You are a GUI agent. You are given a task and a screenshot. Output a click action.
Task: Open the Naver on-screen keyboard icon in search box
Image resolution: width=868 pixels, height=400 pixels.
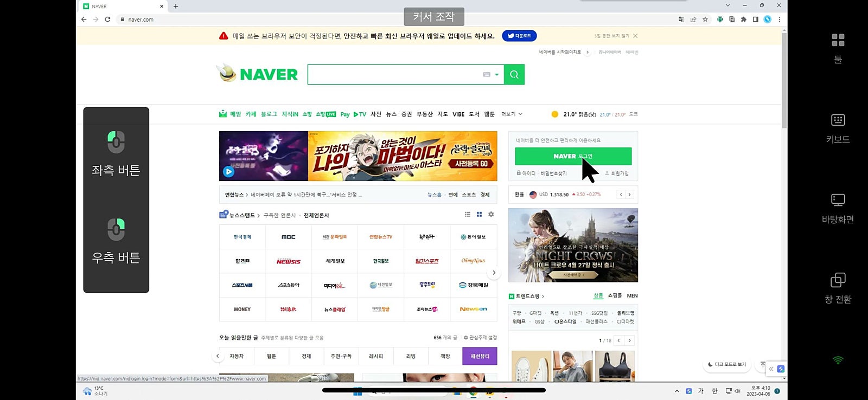click(x=487, y=75)
